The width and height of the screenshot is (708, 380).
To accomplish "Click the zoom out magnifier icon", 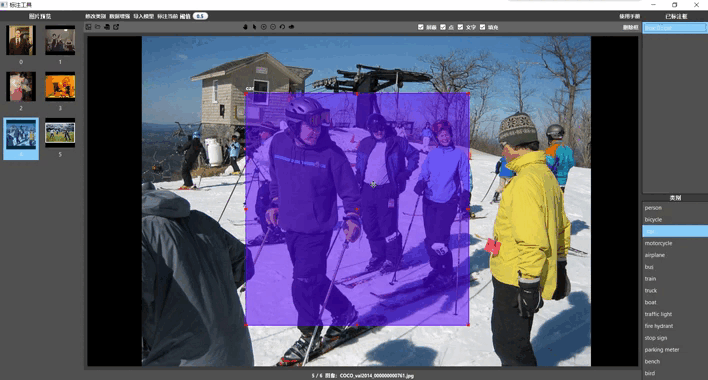I will click(273, 27).
